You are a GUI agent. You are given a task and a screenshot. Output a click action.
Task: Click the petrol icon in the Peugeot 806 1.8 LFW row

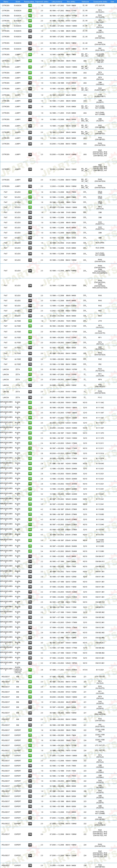point(30,677)
